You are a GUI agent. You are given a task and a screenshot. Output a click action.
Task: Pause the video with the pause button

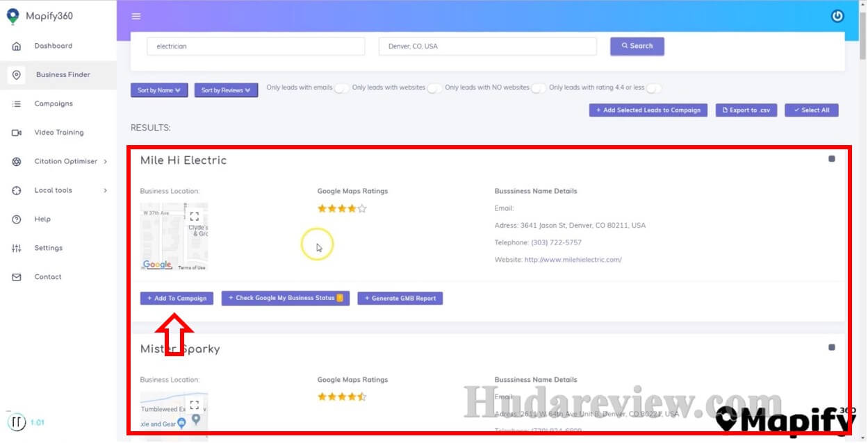click(17, 422)
